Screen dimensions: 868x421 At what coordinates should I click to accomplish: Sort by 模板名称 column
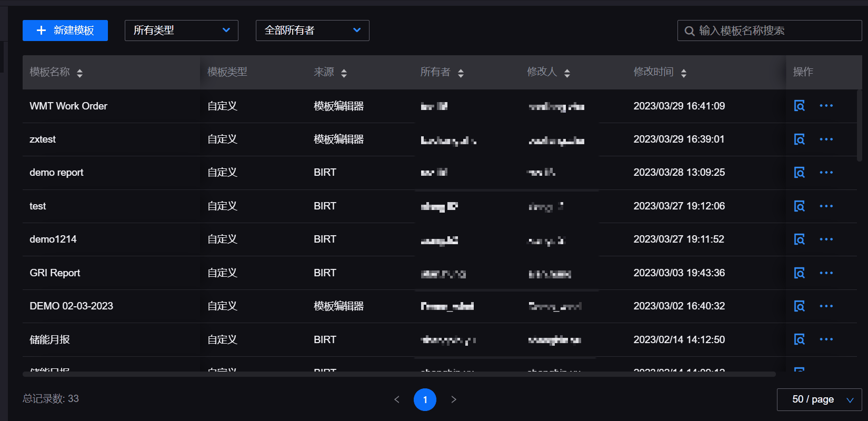[x=79, y=73]
